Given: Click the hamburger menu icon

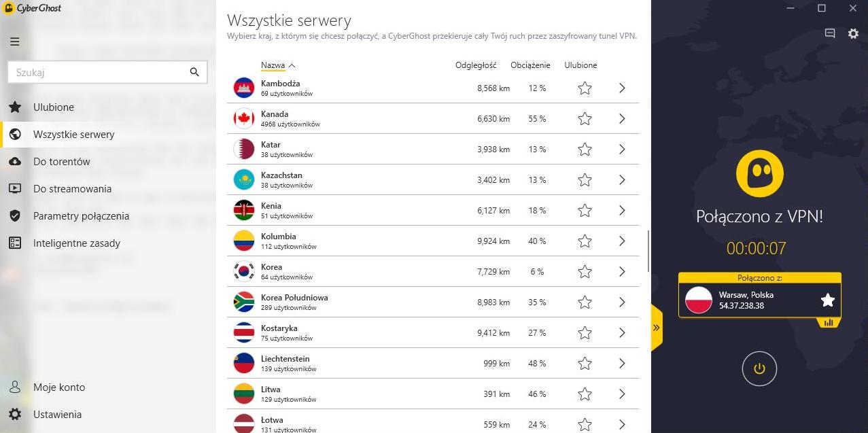Looking at the screenshot, I should [14, 41].
